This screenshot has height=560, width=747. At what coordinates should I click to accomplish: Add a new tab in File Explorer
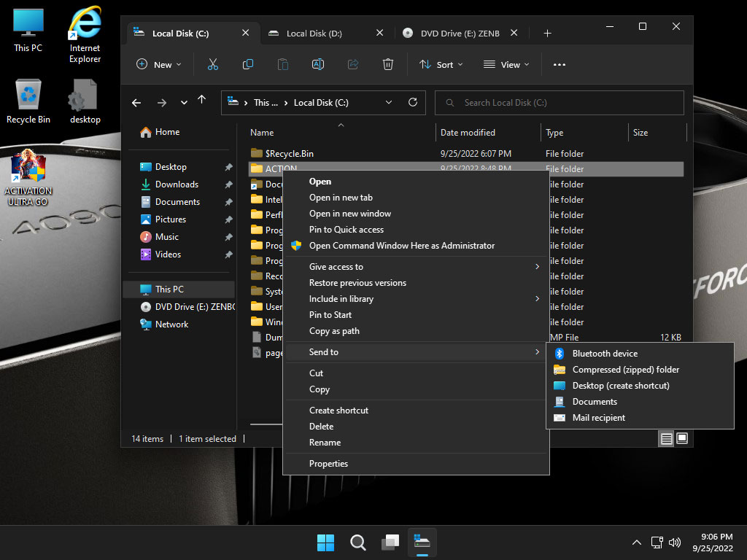pyautogui.click(x=547, y=34)
